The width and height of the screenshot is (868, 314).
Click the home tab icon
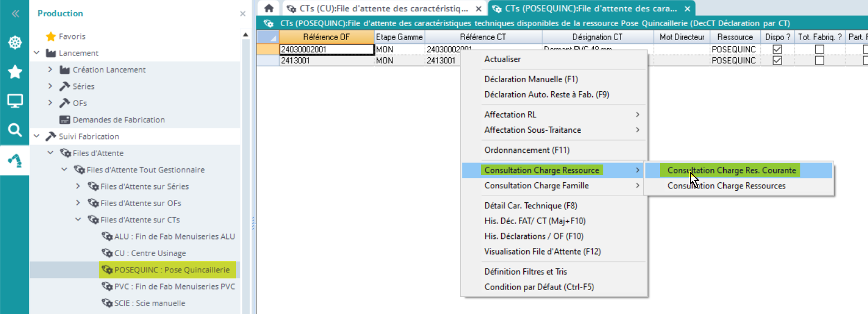[x=269, y=8]
